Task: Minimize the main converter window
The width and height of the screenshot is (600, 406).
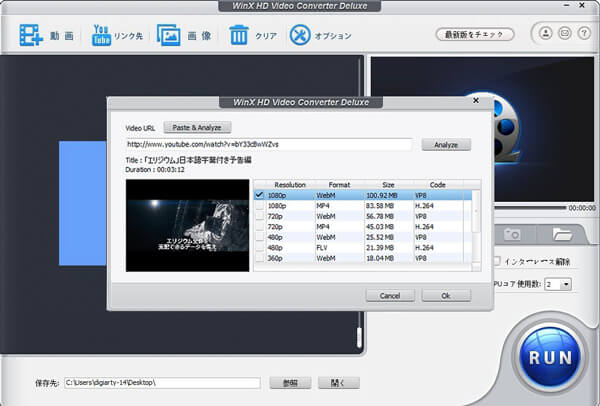Action: (x=567, y=5)
